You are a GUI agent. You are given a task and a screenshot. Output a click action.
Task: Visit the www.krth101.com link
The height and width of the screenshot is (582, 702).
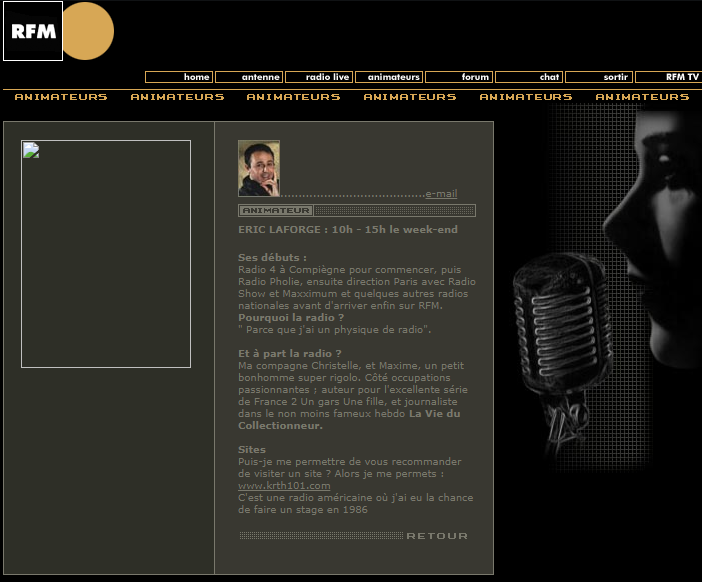click(270, 486)
